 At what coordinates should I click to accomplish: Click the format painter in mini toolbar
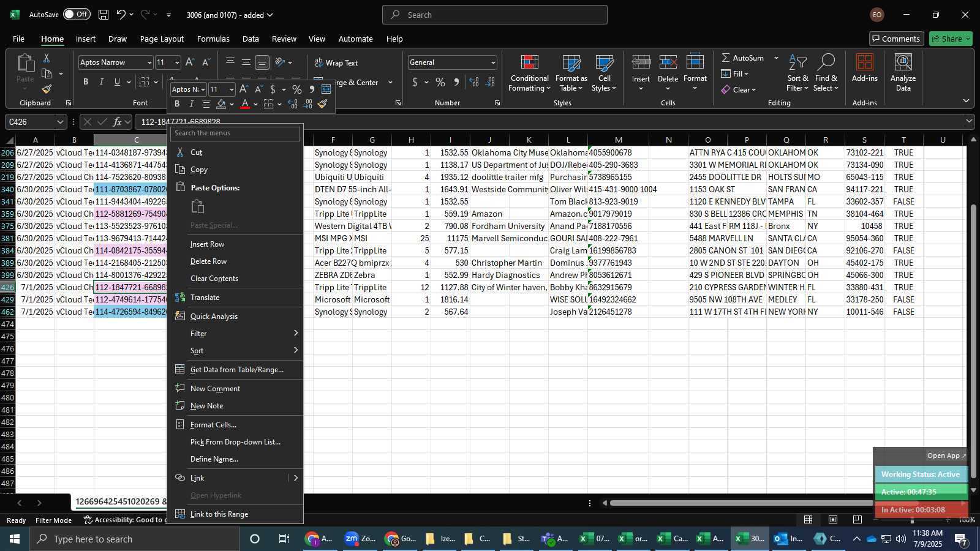[x=323, y=104]
